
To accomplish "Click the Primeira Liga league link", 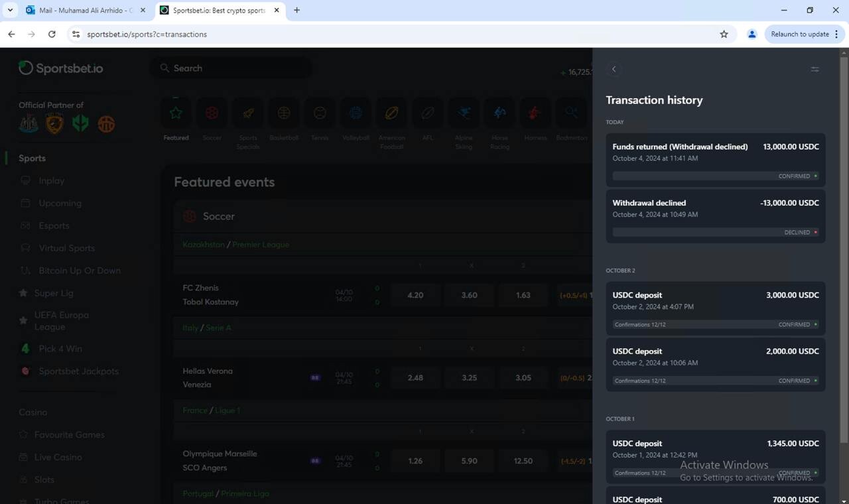I will (245, 493).
